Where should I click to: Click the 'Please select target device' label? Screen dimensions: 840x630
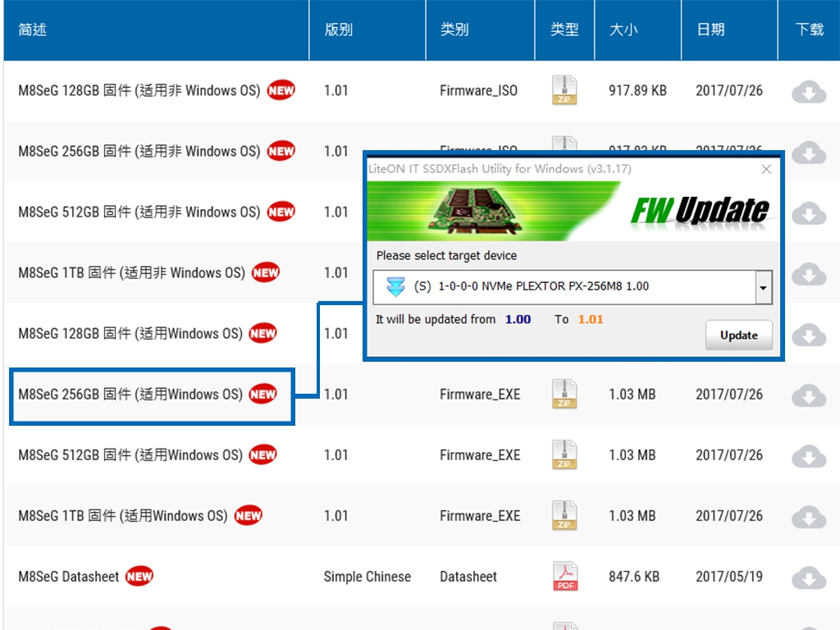446,256
